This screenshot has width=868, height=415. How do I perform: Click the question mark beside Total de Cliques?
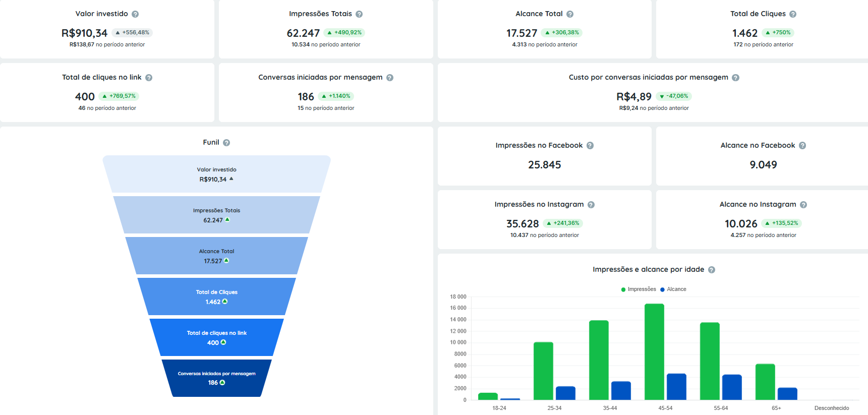[x=793, y=14]
